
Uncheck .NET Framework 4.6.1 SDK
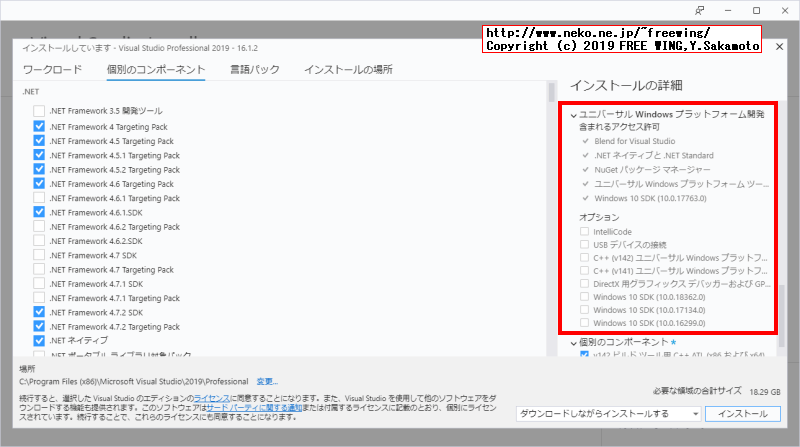click(x=39, y=212)
